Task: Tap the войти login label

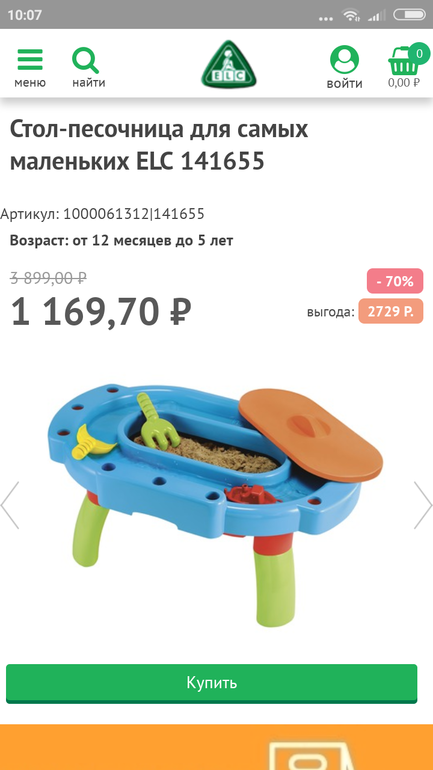Action: tap(345, 83)
